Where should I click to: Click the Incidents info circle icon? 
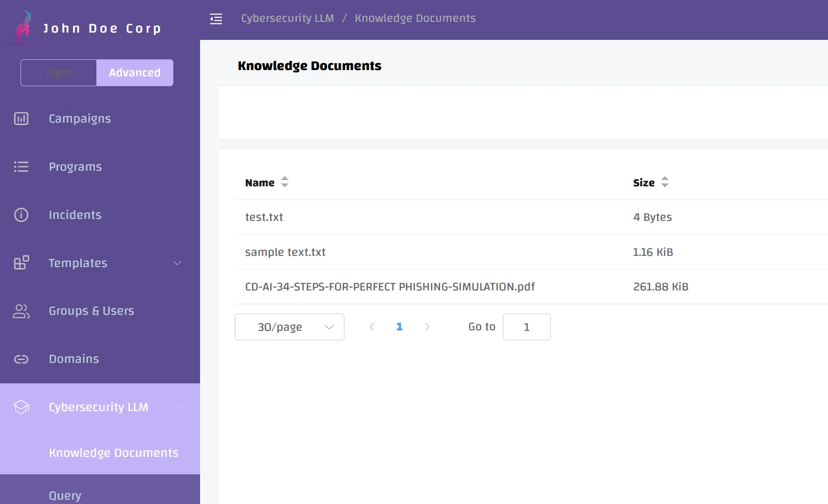pyautogui.click(x=21, y=215)
